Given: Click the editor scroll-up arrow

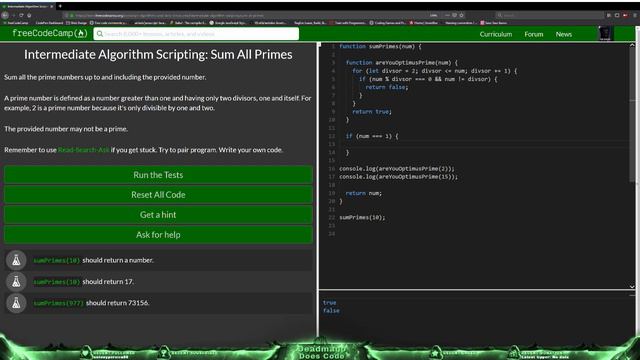Looking at the screenshot, I should [632, 45].
